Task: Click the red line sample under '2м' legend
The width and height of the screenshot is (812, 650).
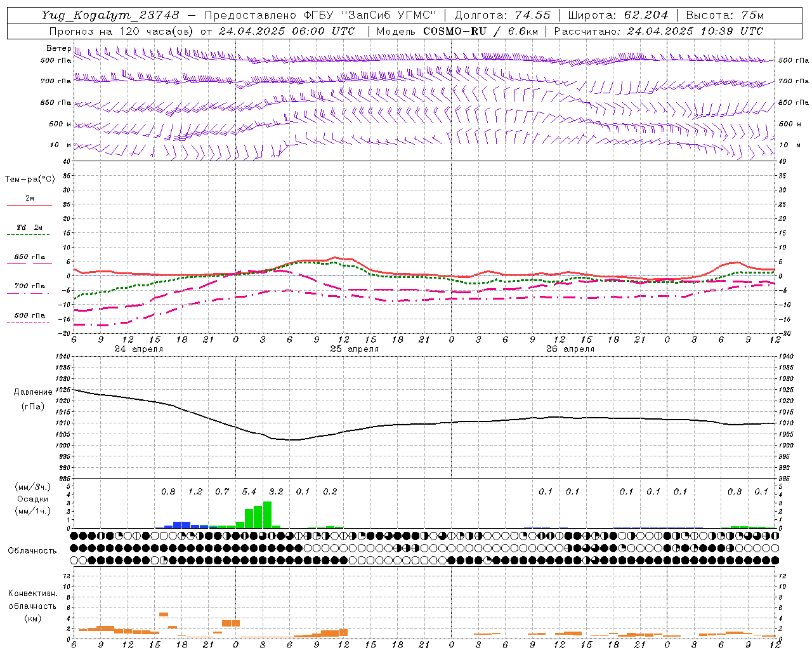Action: click(29, 205)
